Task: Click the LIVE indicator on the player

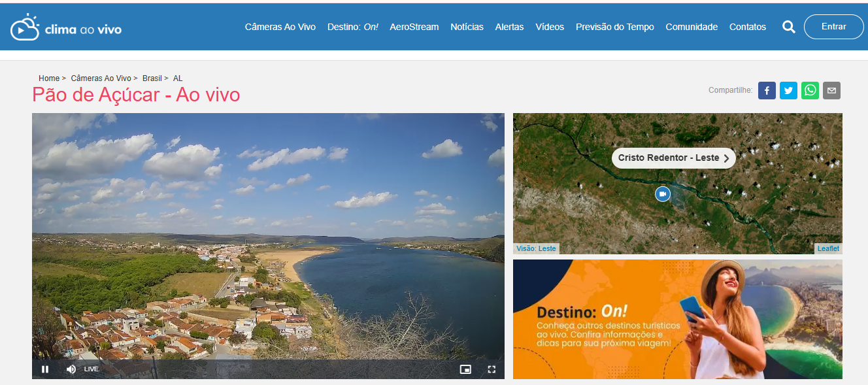Action: tap(91, 369)
